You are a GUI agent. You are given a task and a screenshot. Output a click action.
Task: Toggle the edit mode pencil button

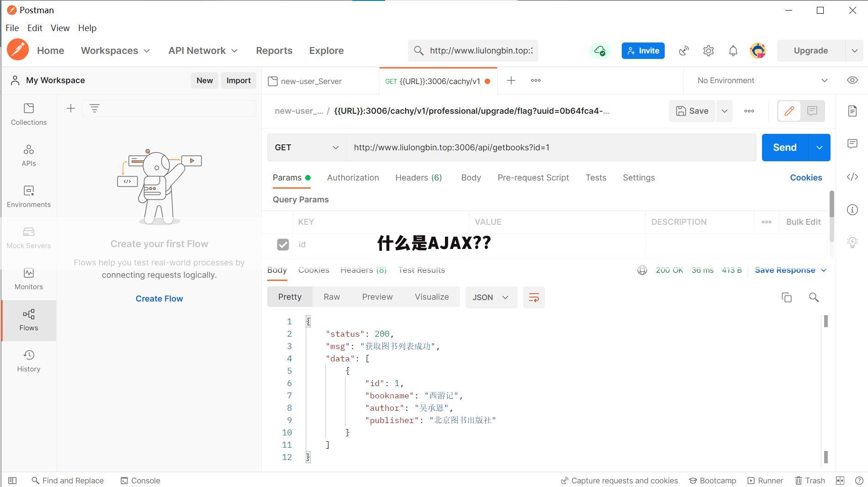[x=789, y=111]
